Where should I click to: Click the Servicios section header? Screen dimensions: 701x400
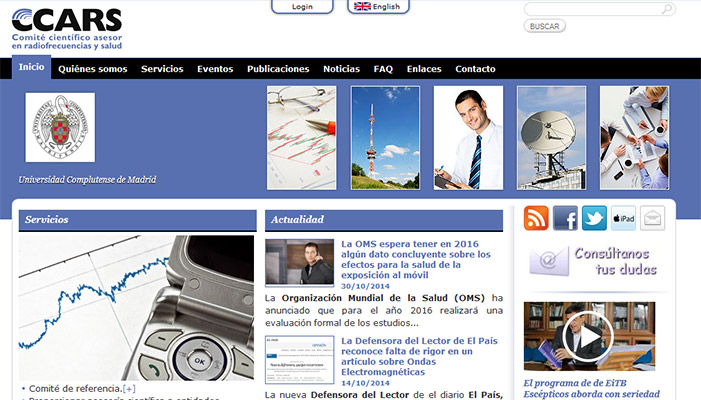tap(138, 220)
